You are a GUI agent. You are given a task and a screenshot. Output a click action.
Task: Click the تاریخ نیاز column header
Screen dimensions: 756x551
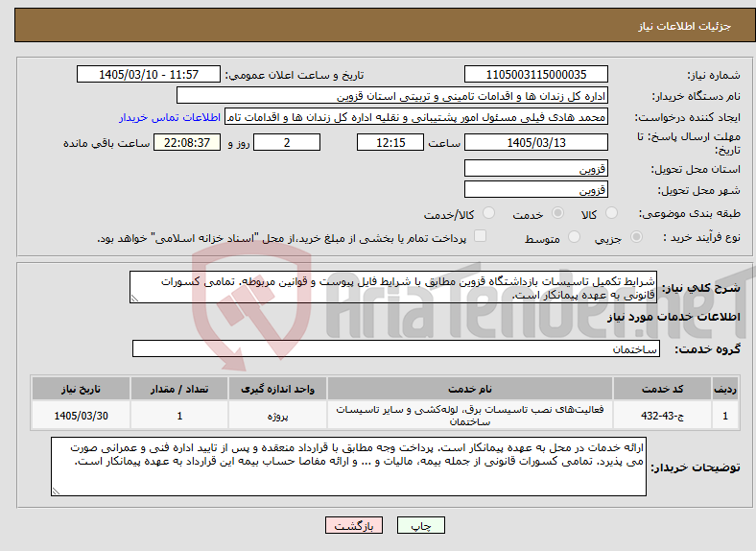point(81,389)
